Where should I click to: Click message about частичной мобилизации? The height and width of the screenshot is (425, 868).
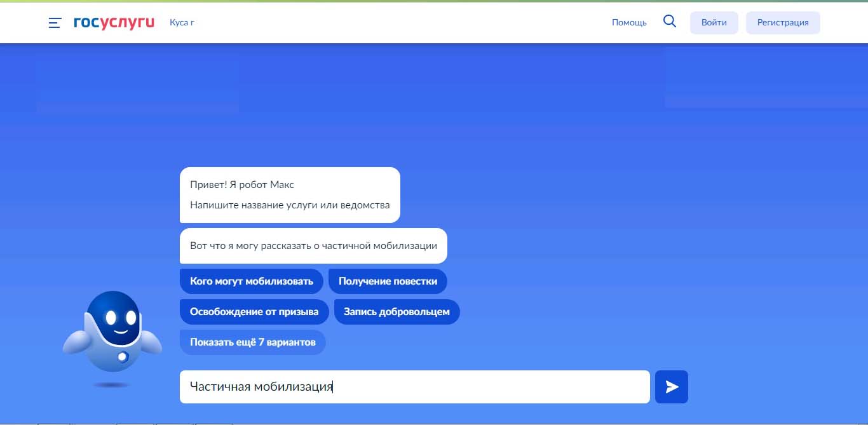pyautogui.click(x=313, y=246)
